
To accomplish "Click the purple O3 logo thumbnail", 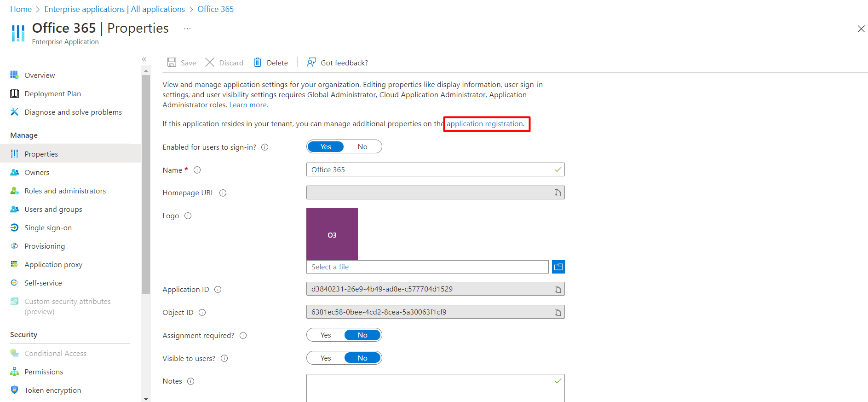I will tap(332, 234).
